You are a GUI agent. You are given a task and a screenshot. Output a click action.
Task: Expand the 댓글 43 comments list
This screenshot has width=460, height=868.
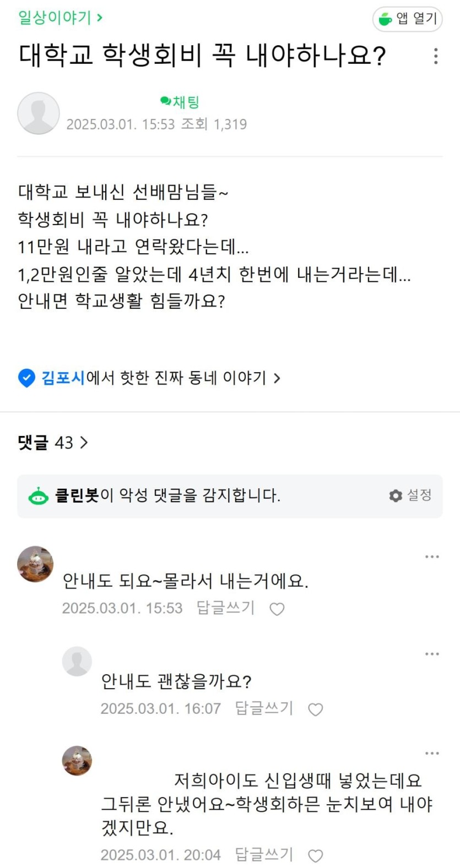point(53,443)
